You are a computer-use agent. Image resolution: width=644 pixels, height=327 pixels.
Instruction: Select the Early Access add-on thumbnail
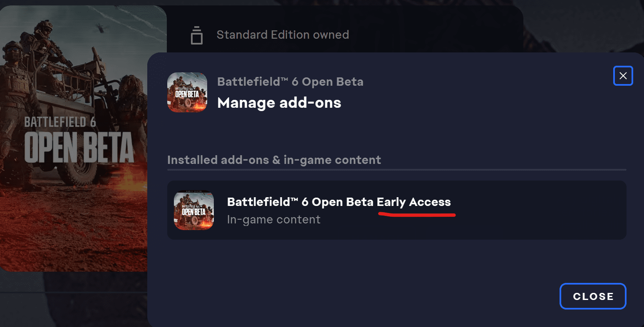[x=194, y=210]
